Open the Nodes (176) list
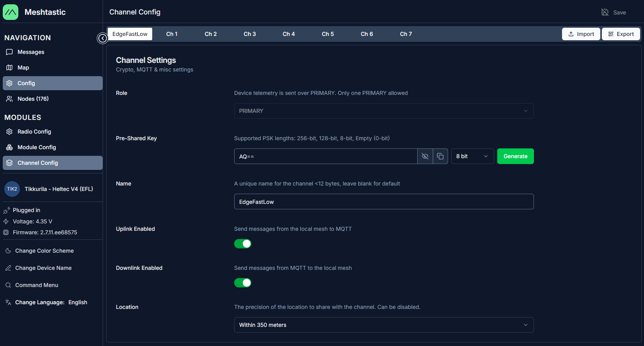The height and width of the screenshot is (346, 644). (x=33, y=99)
